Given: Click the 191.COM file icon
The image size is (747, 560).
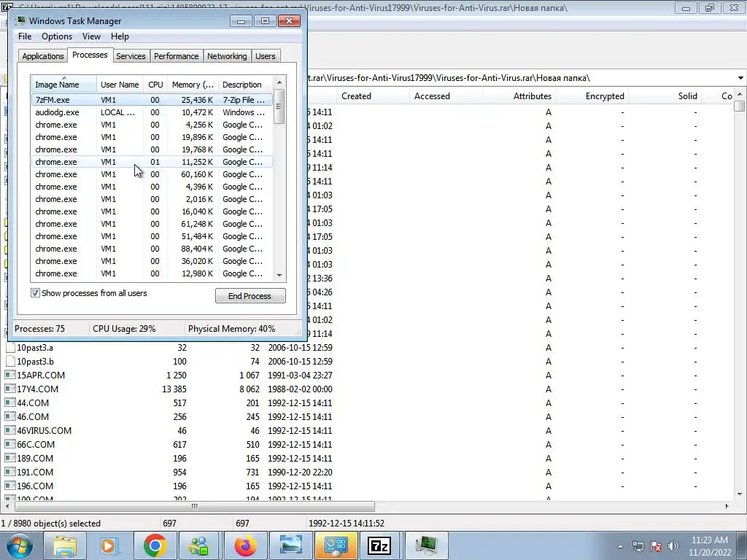Looking at the screenshot, I should point(10,472).
